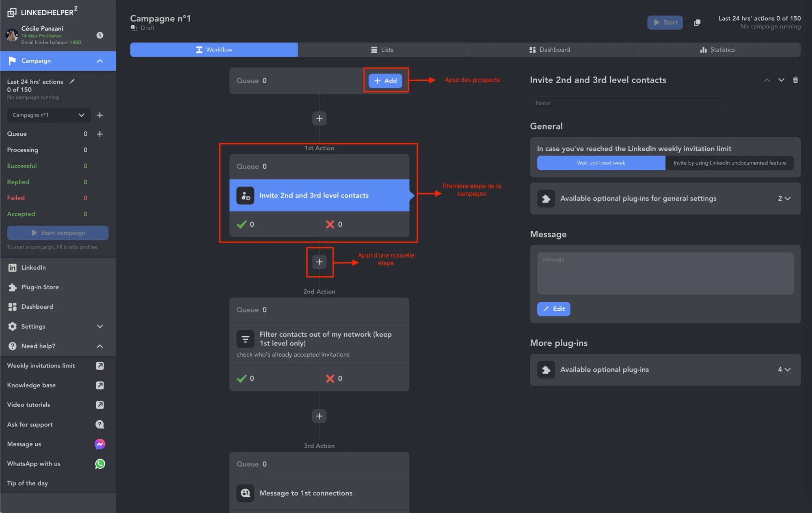Click the action Name input field
This screenshot has height=513, width=812.
click(x=630, y=103)
